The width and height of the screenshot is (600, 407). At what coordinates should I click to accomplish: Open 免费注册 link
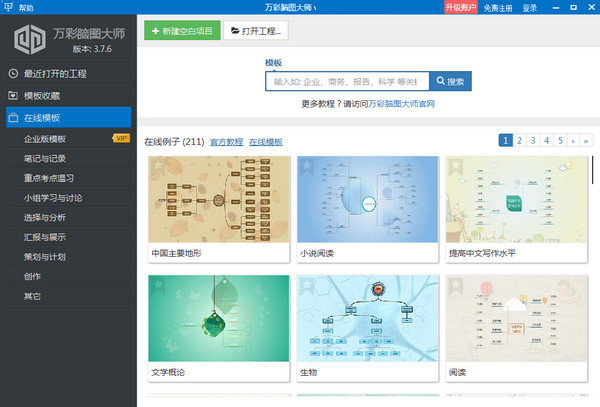pos(498,8)
